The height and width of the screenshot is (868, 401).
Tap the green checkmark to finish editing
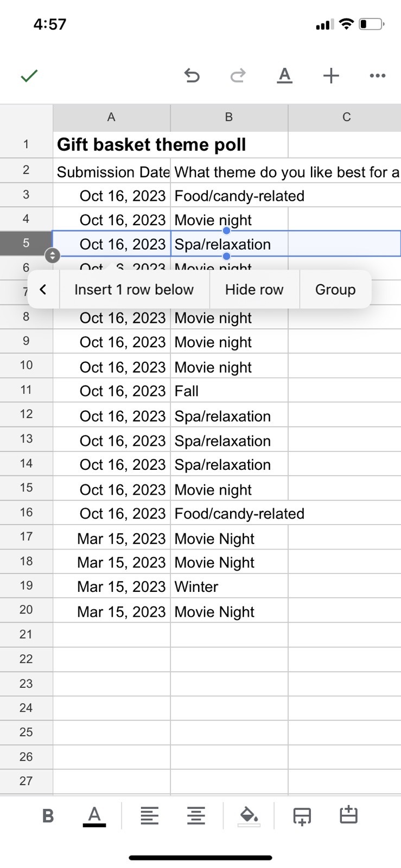(x=29, y=76)
